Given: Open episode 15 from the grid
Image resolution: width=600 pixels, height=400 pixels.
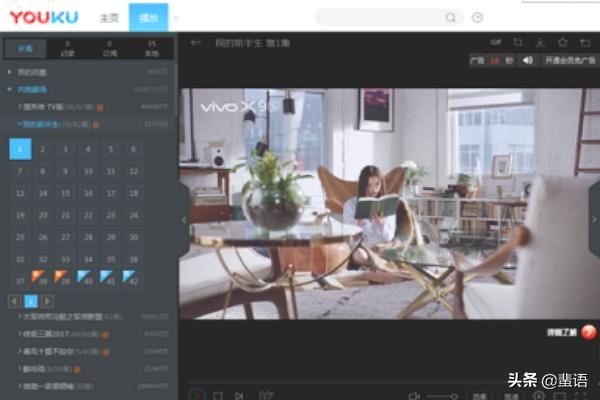Looking at the screenshot, I should tap(66, 193).
